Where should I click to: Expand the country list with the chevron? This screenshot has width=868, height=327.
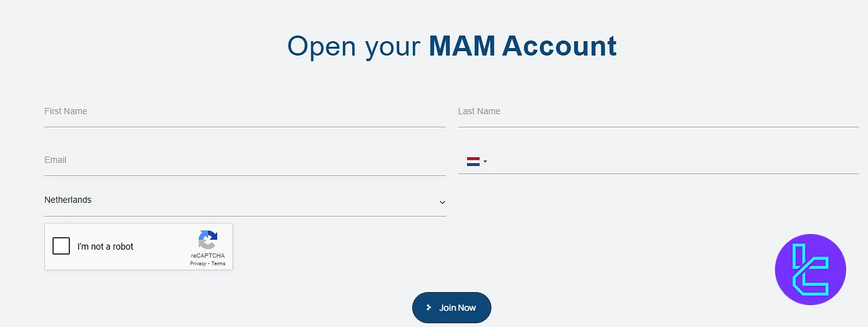tap(442, 202)
